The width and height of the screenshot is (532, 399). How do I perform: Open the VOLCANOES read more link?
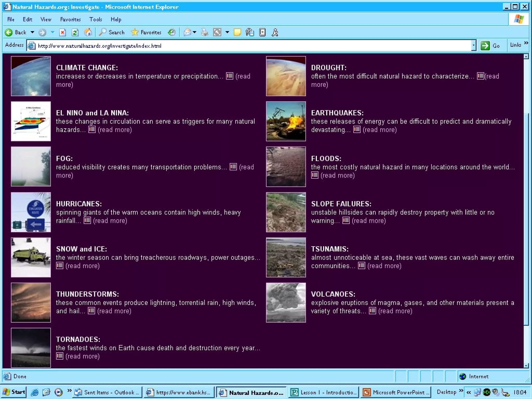click(x=395, y=311)
